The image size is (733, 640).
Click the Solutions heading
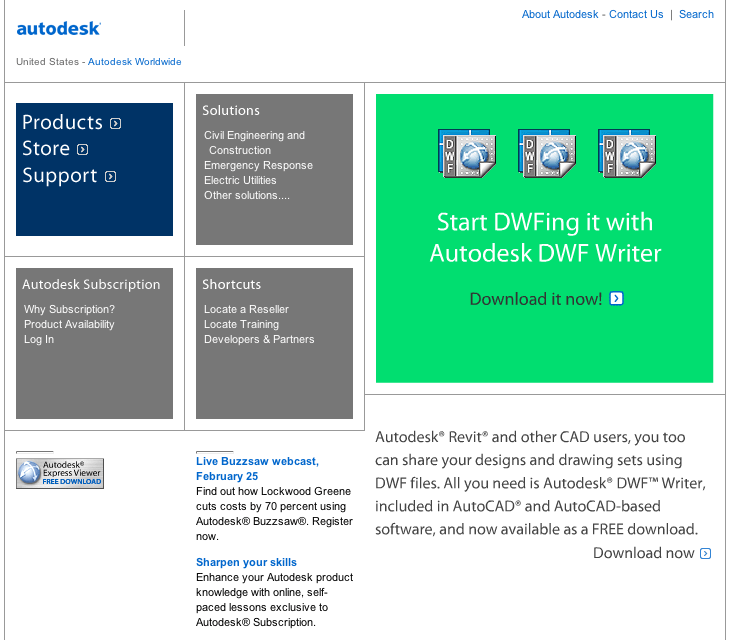[x=231, y=110]
